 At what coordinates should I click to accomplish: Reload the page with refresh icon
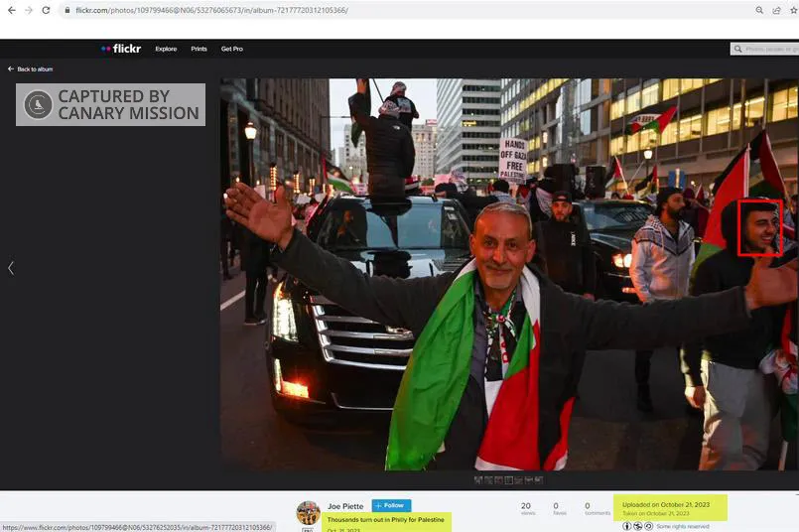(x=46, y=10)
